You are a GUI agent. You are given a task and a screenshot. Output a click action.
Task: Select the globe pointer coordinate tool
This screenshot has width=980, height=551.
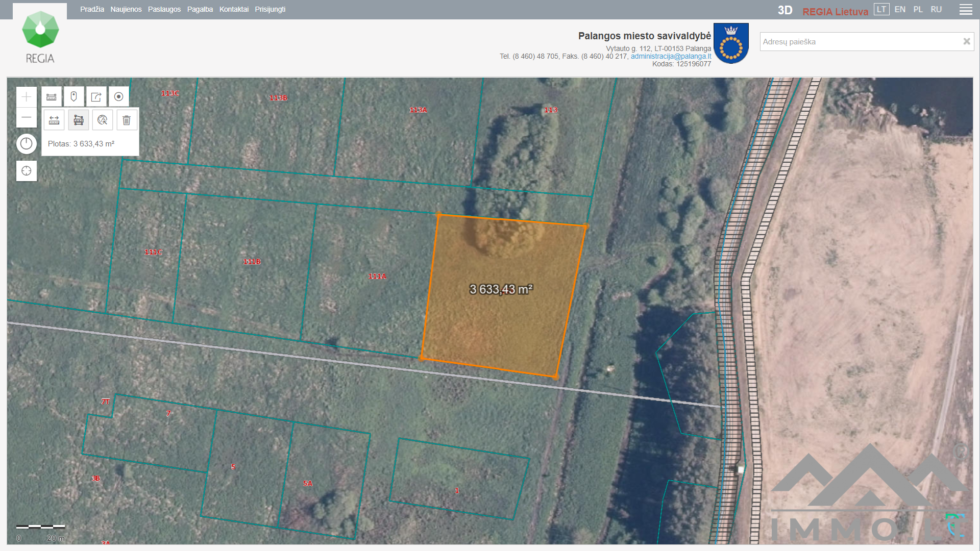point(103,120)
